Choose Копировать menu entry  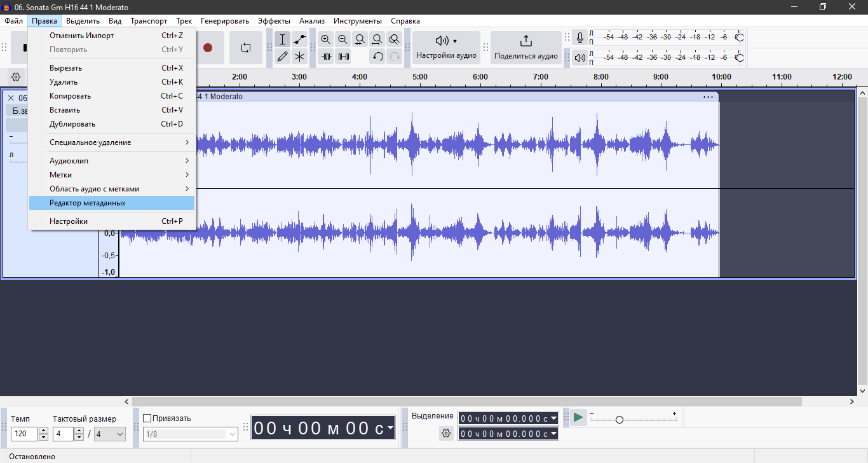pos(112,96)
